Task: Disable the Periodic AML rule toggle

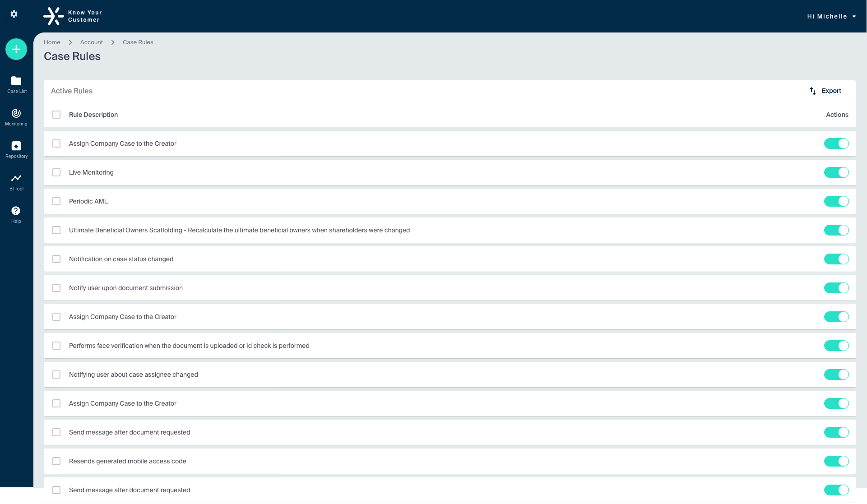Action: pyautogui.click(x=836, y=201)
